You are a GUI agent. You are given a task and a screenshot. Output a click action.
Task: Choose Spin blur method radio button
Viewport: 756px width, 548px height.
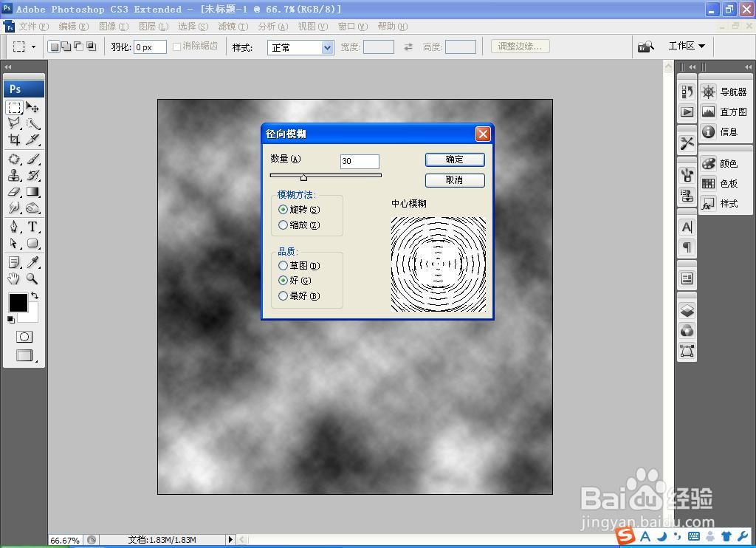click(283, 209)
